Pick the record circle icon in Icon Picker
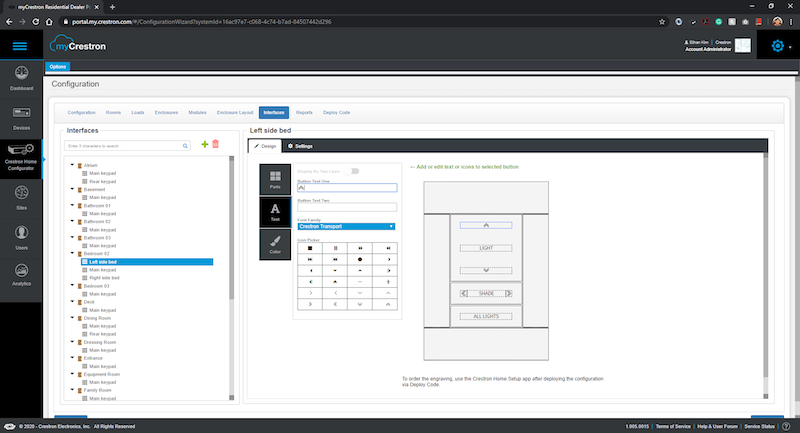The width and height of the screenshot is (800, 433). coord(360,260)
